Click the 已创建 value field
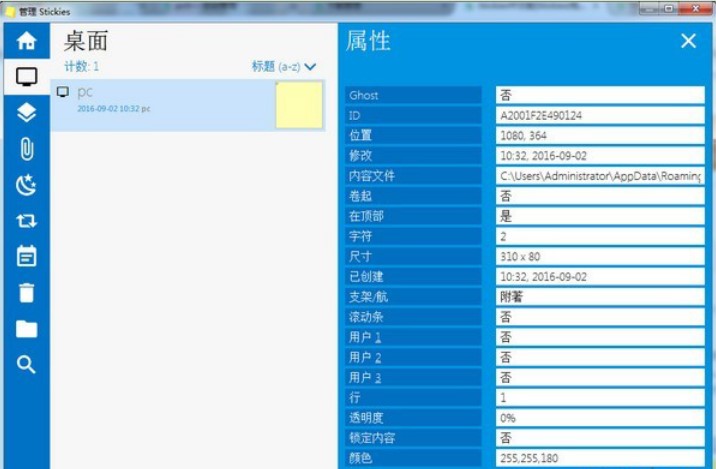Screen dimensions: 716x469 600,276
